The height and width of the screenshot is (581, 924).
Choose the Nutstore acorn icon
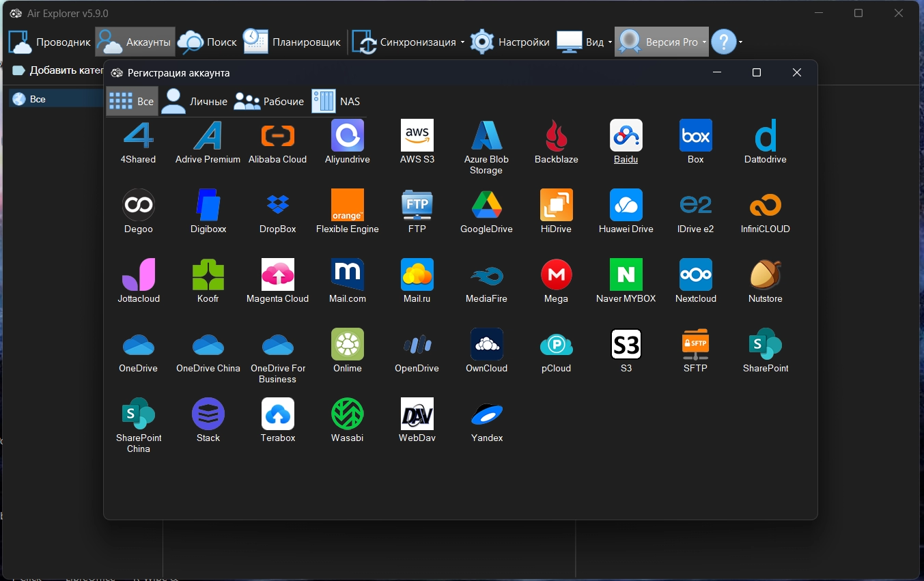[766, 274]
